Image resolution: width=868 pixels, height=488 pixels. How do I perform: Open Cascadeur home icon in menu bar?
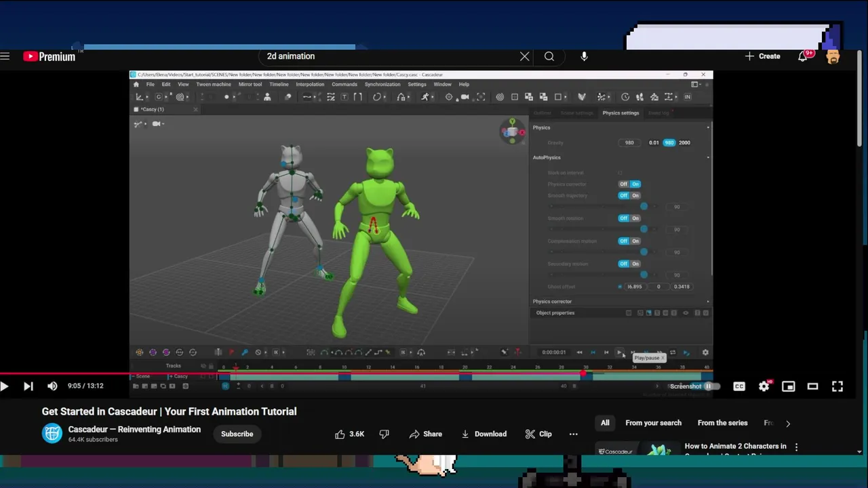pyautogui.click(x=136, y=85)
